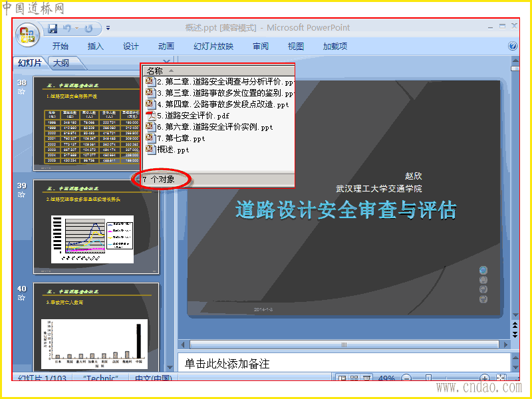The height and width of the screenshot is (399, 532).
Task: Save the presentation with floppy icon
Action: pos(53,29)
